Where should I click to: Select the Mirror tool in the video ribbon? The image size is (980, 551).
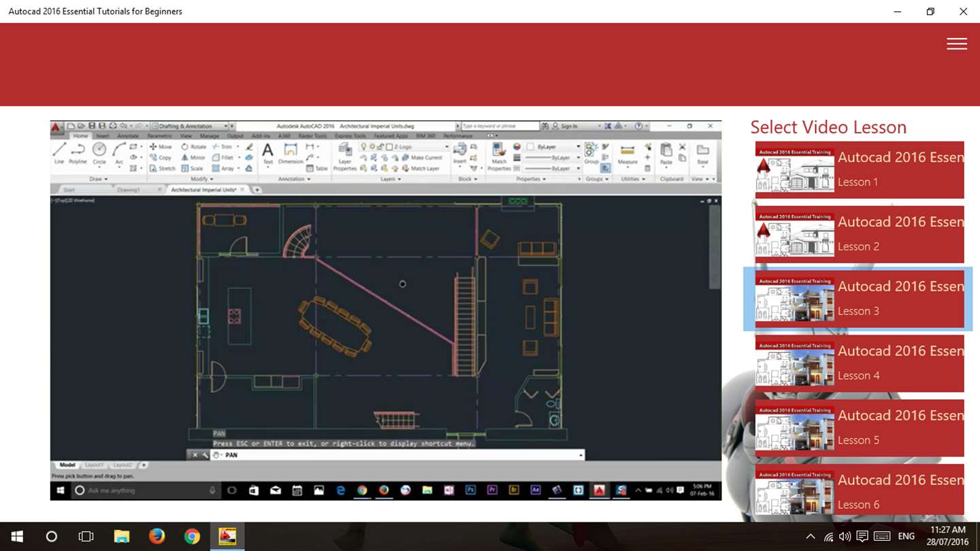click(x=193, y=158)
